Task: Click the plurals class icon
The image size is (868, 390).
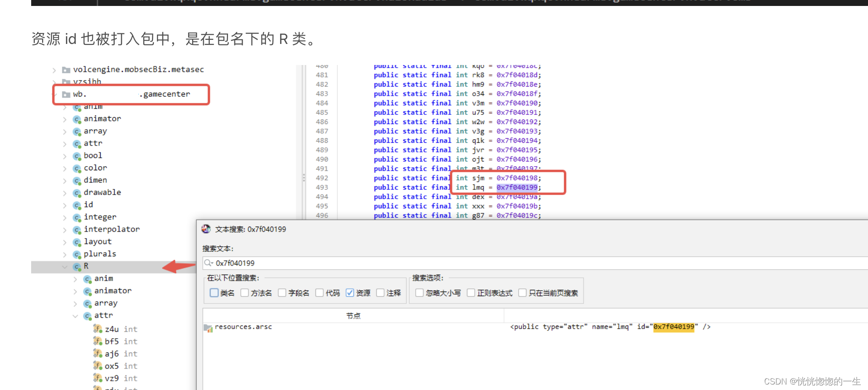Action: click(77, 255)
